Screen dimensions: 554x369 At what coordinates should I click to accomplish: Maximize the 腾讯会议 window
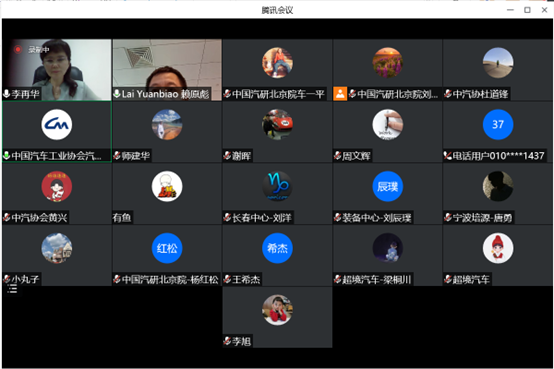click(x=527, y=10)
